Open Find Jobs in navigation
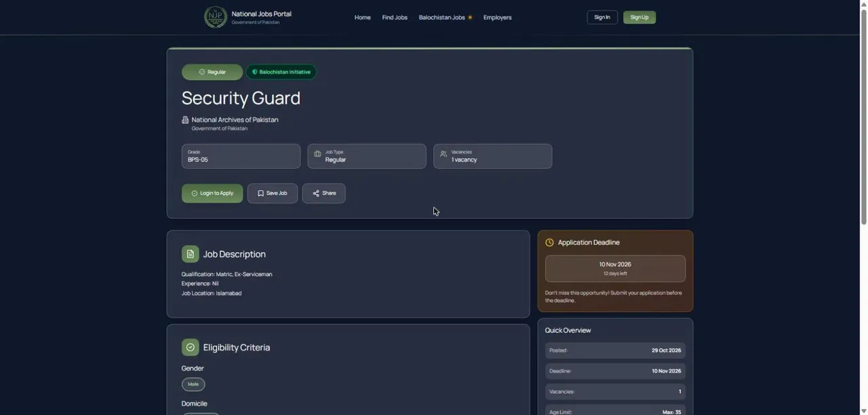This screenshot has height=415, width=868. tap(395, 18)
